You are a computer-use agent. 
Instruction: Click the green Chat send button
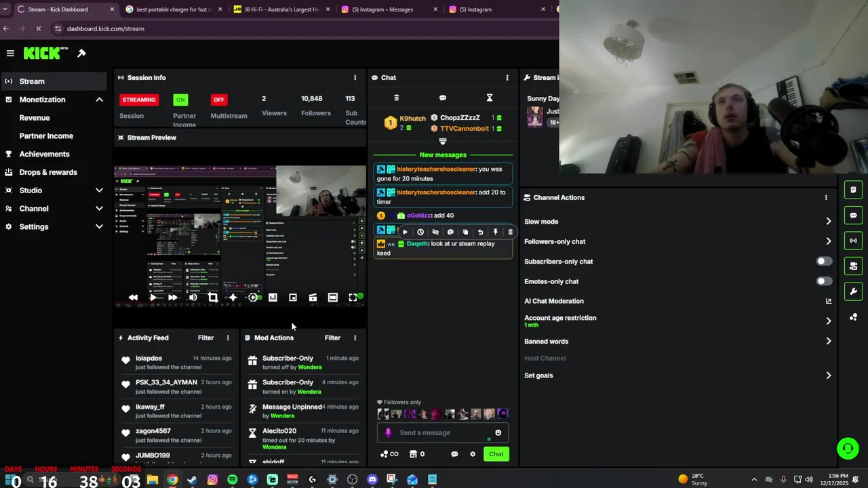point(496,454)
